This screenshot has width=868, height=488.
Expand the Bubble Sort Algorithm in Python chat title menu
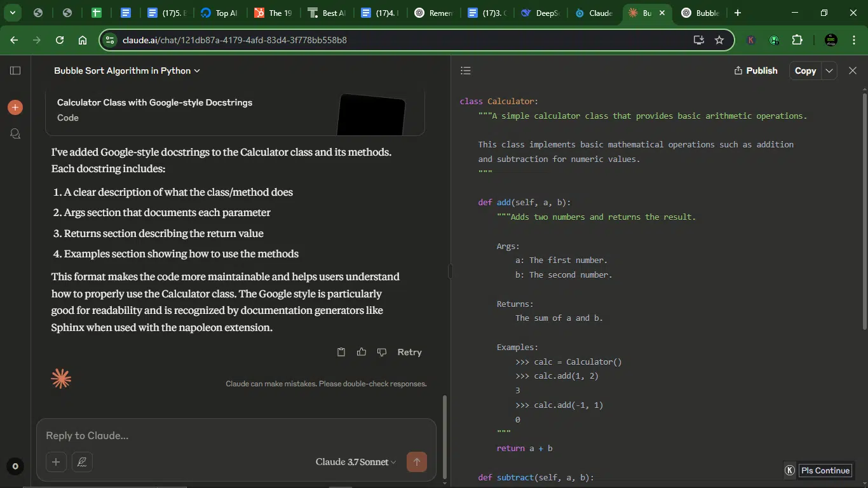click(127, 71)
